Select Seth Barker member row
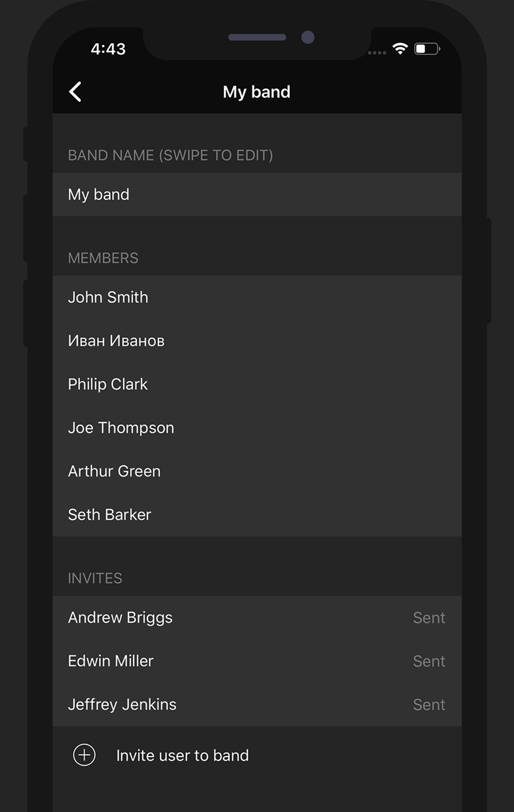The height and width of the screenshot is (812, 514). pyautogui.click(x=257, y=515)
